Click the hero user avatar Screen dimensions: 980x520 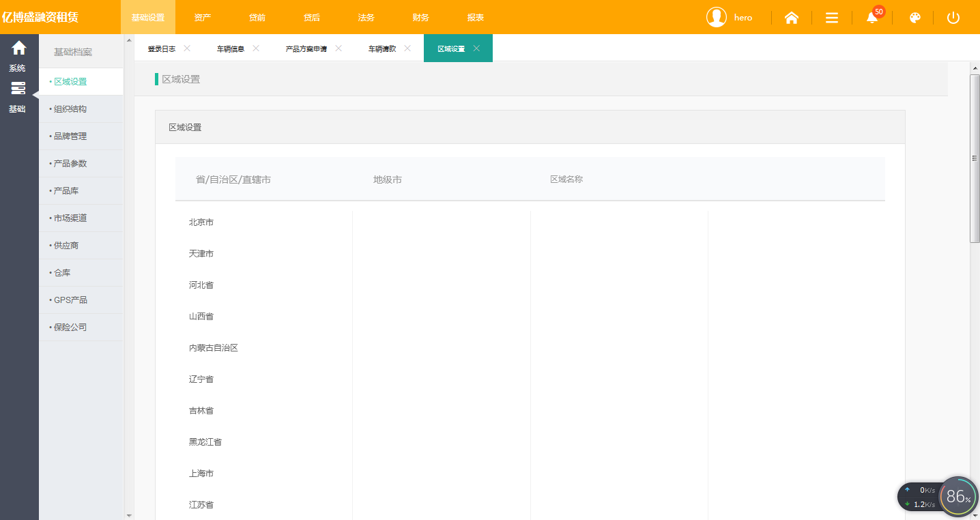pyautogui.click(x=717, y=17)
